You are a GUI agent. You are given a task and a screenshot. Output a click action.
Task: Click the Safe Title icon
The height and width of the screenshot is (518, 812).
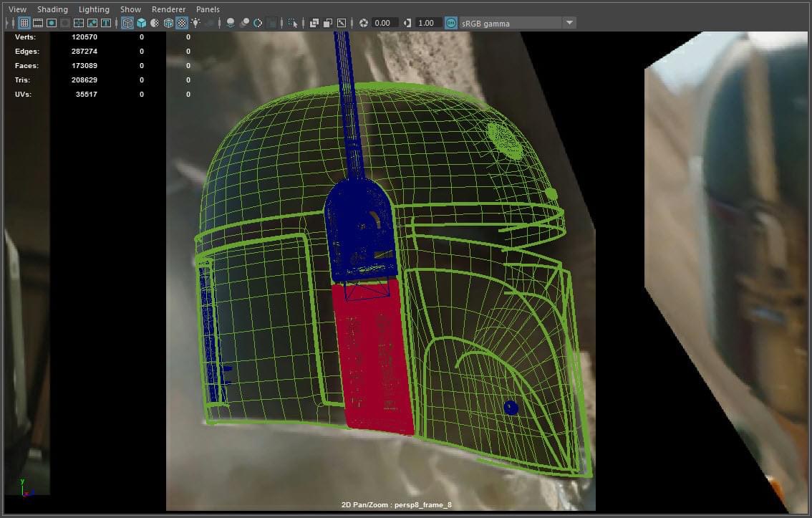(x=106, y=23)
